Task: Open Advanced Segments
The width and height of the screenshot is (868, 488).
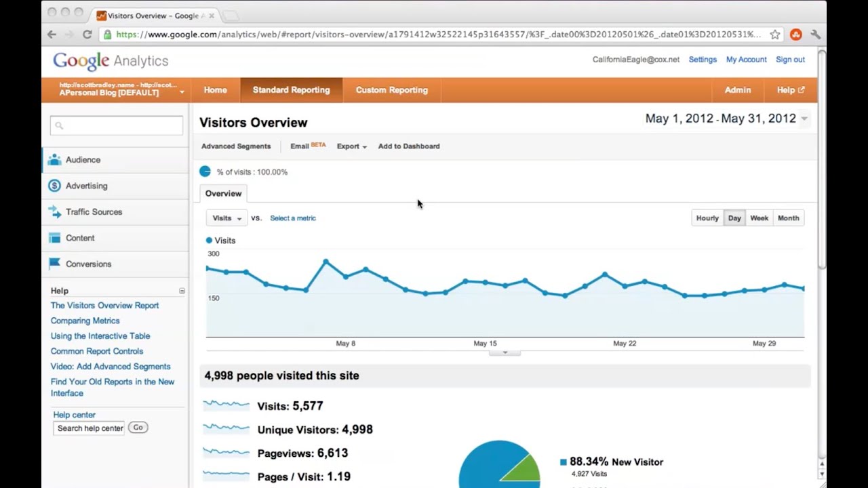Action: click(x=236, y=146)
